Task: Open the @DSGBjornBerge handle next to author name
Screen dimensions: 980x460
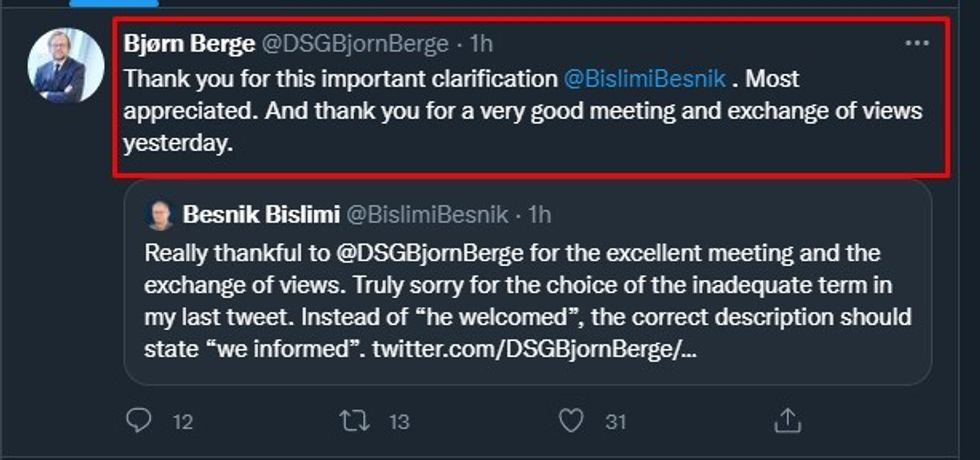Action: [x=354, y=44]
